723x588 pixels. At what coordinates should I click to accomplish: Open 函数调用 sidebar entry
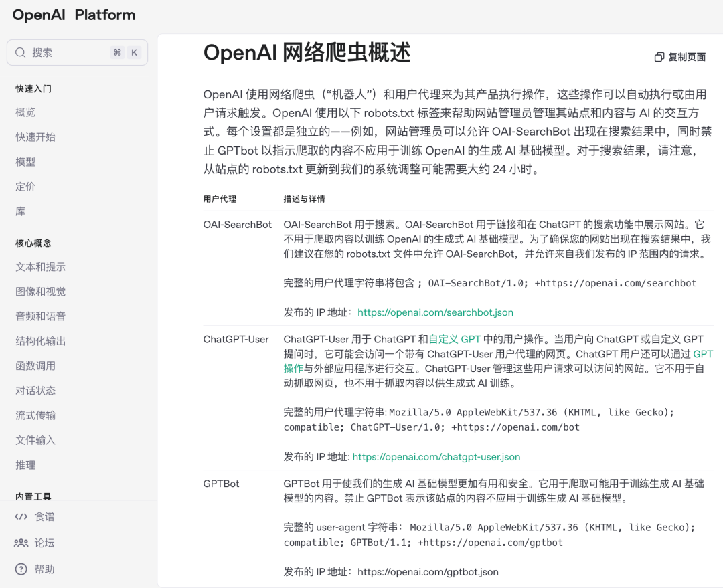coord(35,366)
